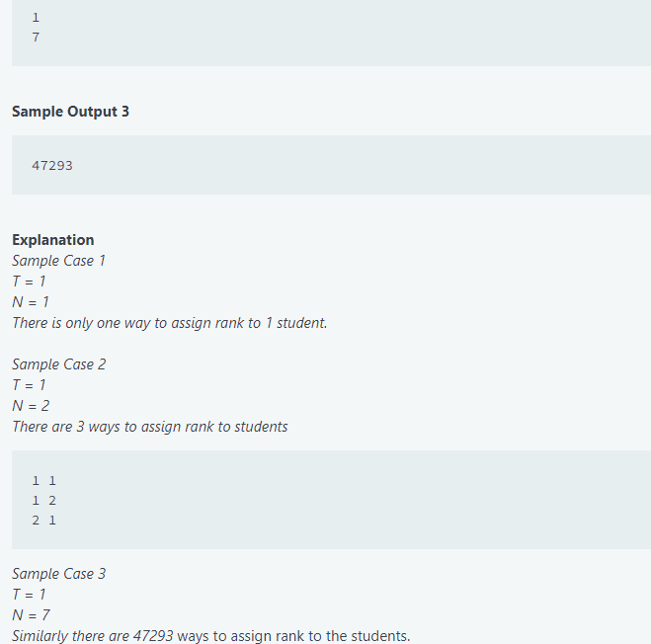651x644 pixels.
Task: Click the 47293 value in the output block
Action: pos(52,165)
